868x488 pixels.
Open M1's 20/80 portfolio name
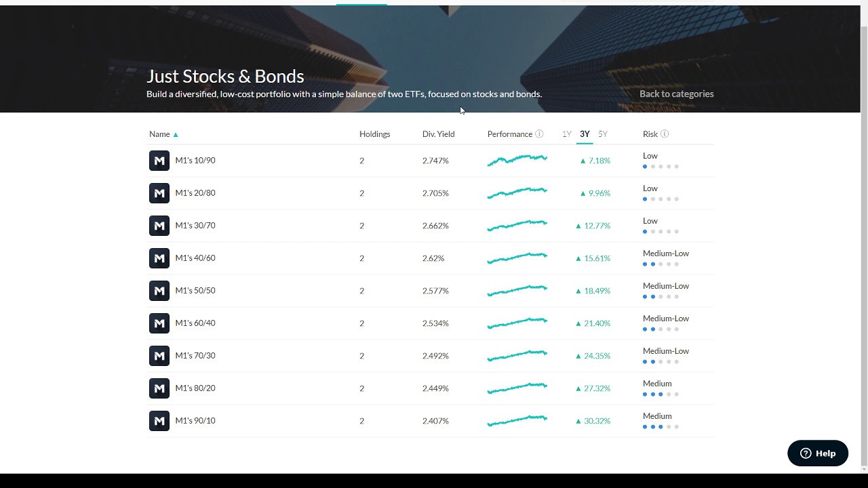click(x=195, y=193)
